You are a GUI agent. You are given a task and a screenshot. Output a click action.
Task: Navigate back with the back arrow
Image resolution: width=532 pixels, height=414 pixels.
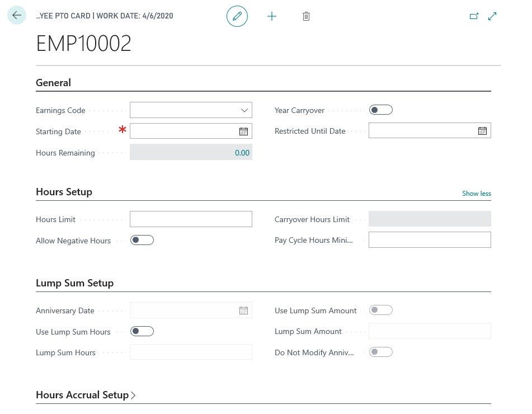pyautogui.click(x=16, y=15)
